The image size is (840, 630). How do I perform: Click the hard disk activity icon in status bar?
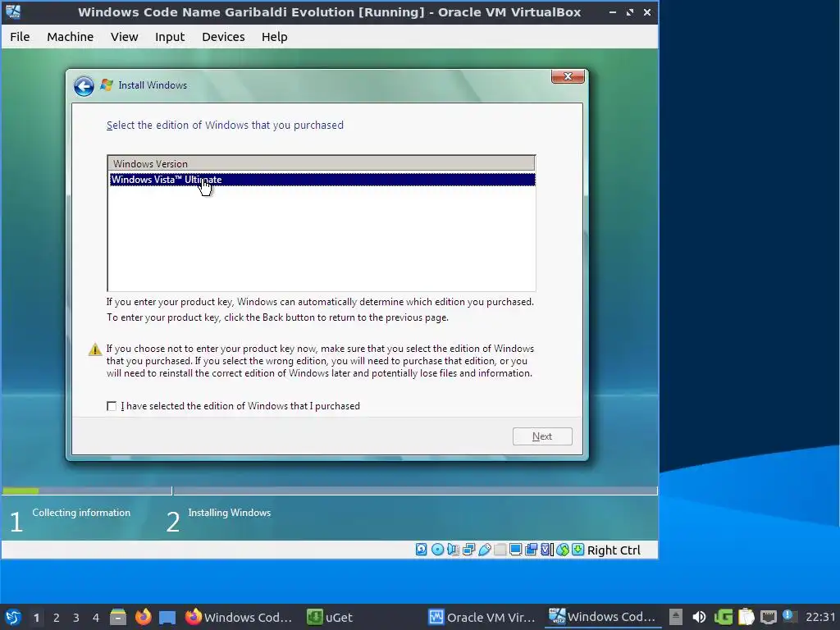click(422, 550)
